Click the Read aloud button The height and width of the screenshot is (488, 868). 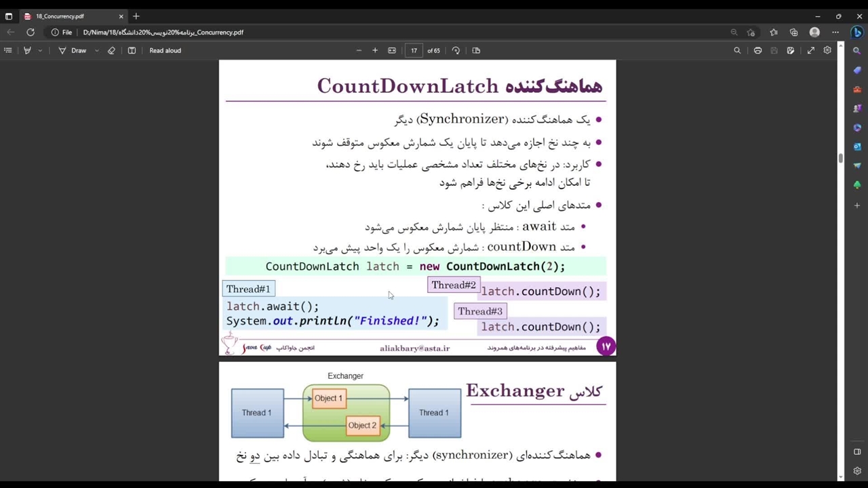165,50
